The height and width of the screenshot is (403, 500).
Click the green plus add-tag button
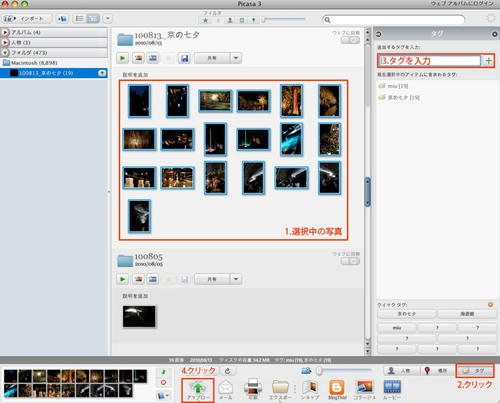tap(488, 61)
